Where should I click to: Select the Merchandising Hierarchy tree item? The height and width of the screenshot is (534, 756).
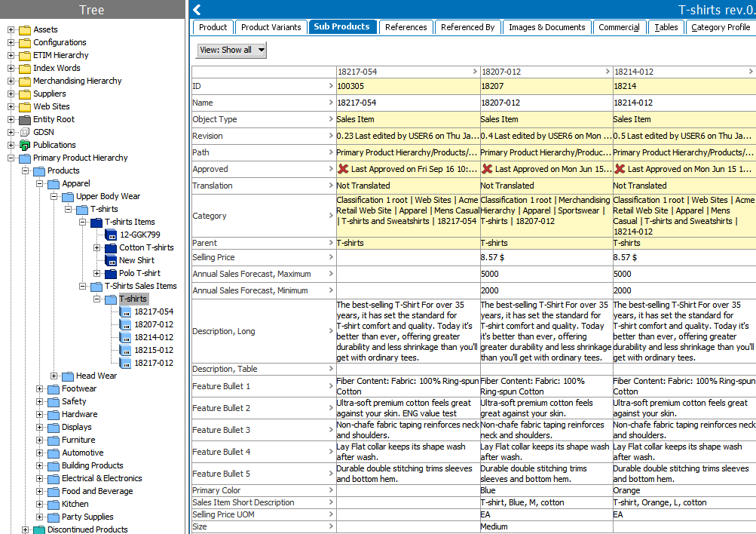pyautogui.click(x=77, y=81)
